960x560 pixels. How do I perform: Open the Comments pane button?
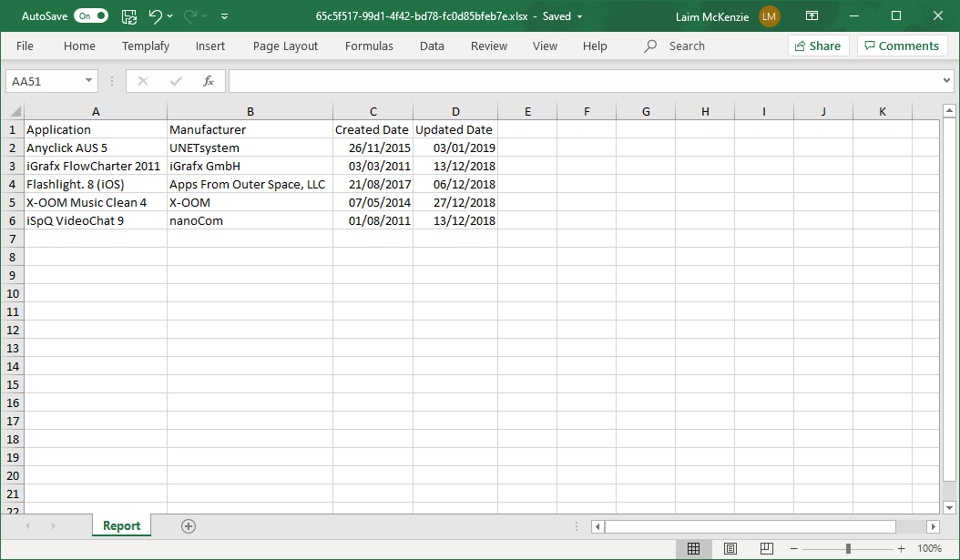(x=902, y=46)
